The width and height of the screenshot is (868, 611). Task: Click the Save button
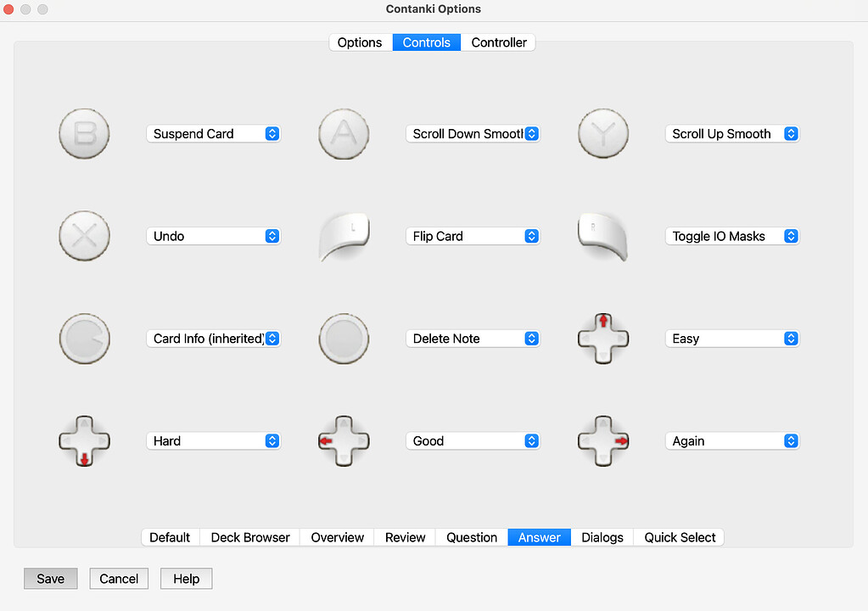pyautogui.click(x=50, y=578)
